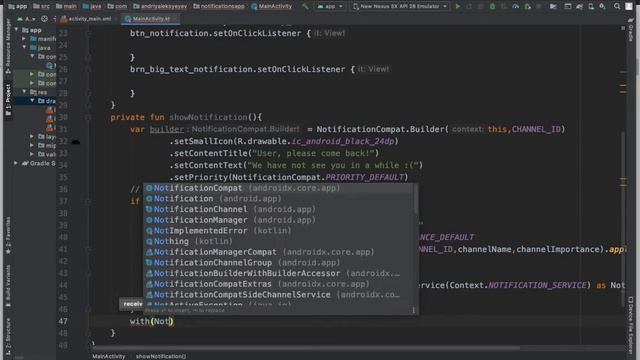
Task: Click the MainActivity breadcrumb at the editor bottom
Action: click(x=109, y=356)
